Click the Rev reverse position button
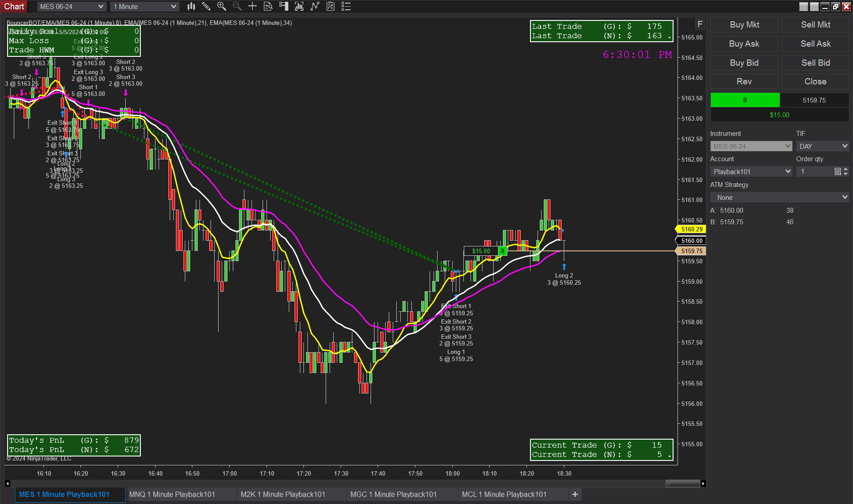 (744, 81)
